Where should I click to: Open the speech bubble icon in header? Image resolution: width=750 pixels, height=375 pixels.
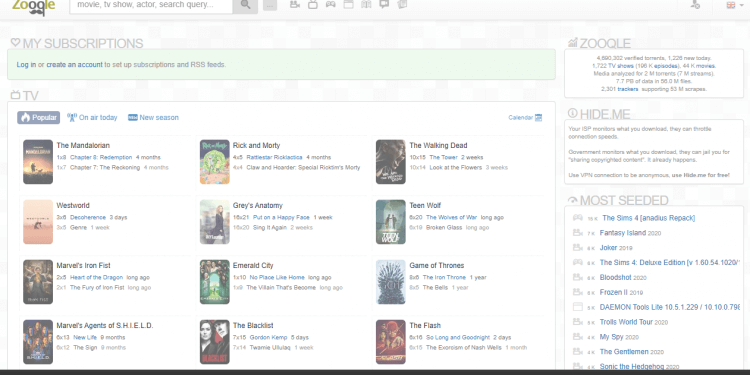[x=384, y=5]
